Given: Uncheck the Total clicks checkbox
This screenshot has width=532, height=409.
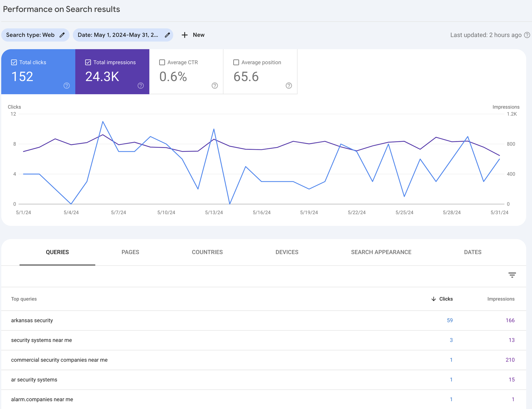Looking at the screenshot, I should point(14,62).
